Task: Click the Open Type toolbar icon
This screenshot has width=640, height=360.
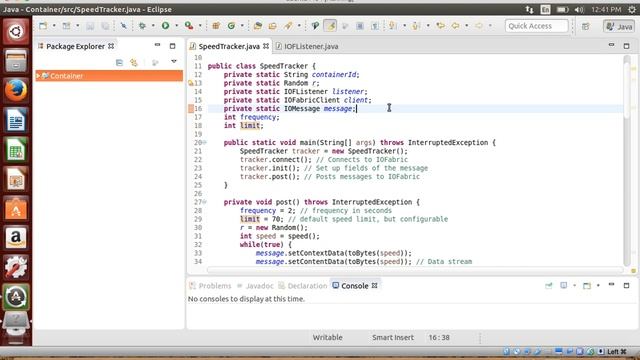Action: coord(258,26)
